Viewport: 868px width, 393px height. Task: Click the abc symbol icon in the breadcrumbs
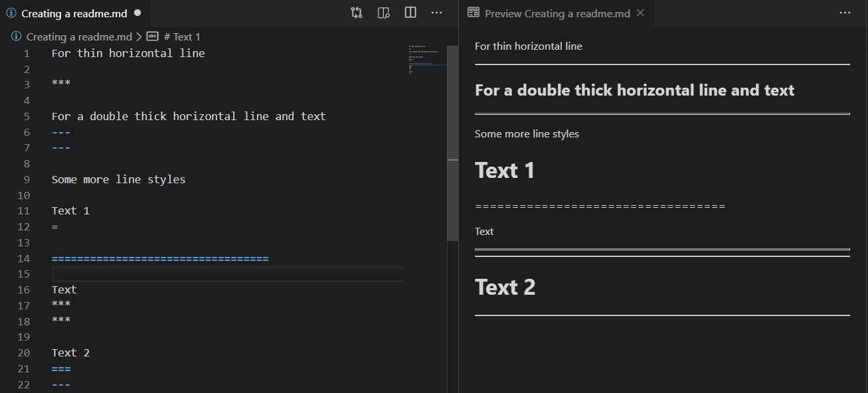coord(152,37)
